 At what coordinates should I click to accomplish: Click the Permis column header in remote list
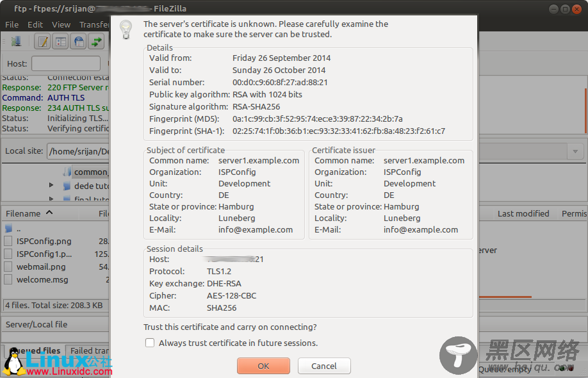tap(574, 213)
